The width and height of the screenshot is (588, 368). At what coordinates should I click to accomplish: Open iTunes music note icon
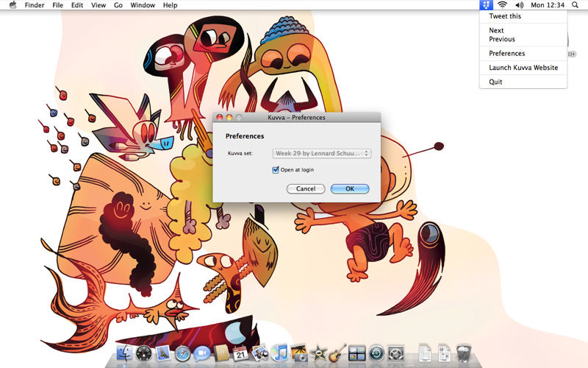[x=280, y=353]
